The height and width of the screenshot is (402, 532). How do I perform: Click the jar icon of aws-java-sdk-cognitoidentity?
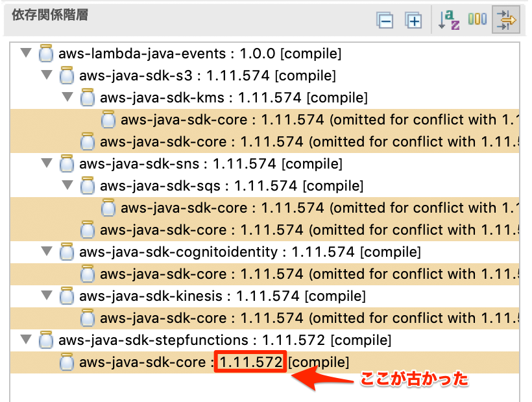click(x=66, y=252)
